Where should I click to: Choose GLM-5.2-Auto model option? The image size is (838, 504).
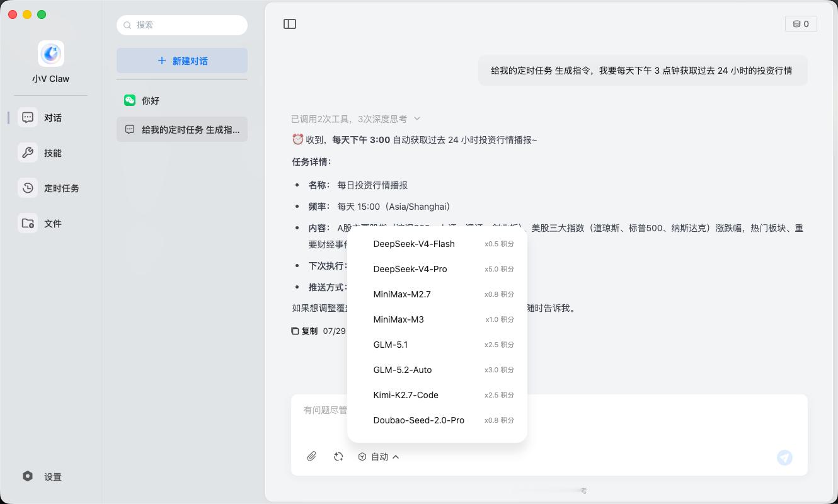(437, 370)
